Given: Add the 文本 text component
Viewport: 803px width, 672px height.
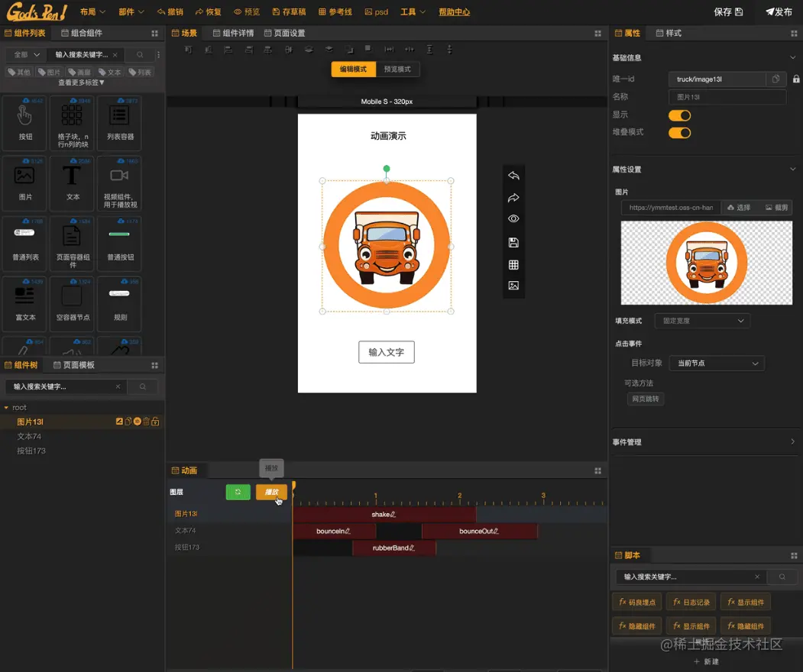Looking at the screenshot, I should click(73, 183).
